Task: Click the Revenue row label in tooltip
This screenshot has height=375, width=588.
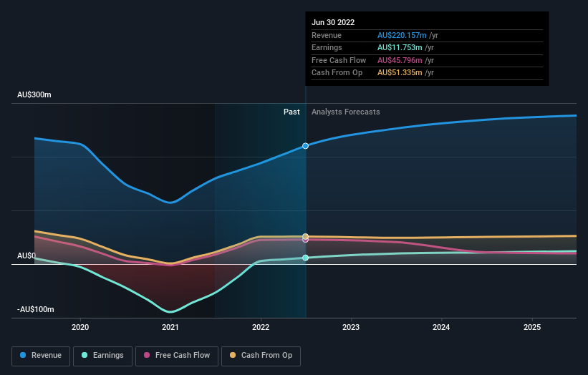Action: click(327, 35)
